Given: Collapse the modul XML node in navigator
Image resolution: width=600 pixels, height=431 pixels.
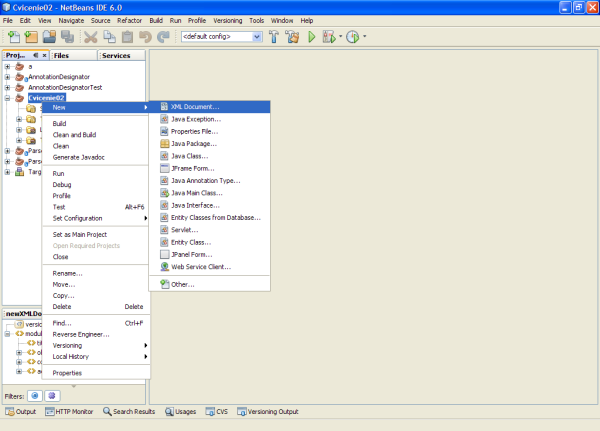Looking at the screenshot, I should (7, 334).
